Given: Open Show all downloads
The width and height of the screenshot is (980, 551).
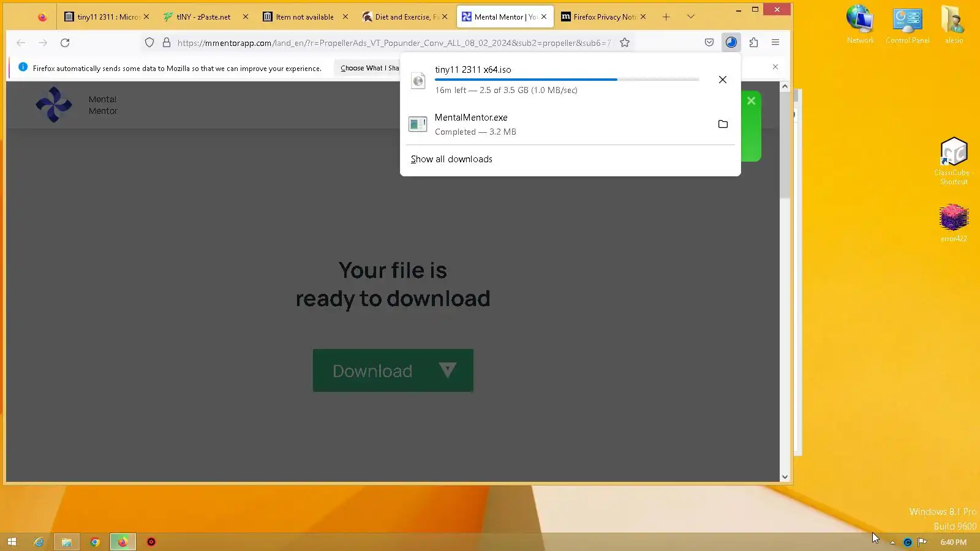Looking at the screenshot, I should click(451, 159).
